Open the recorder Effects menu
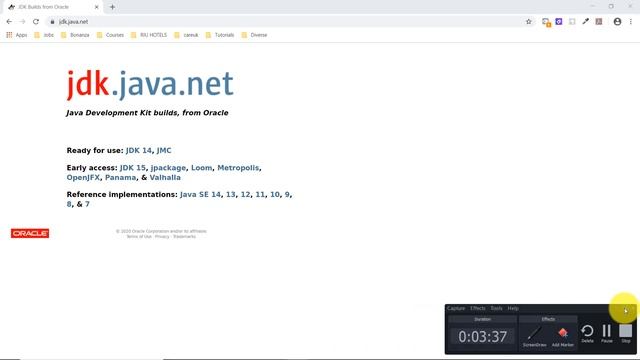This screenshot has width=640, height=360. pos(478,308)
